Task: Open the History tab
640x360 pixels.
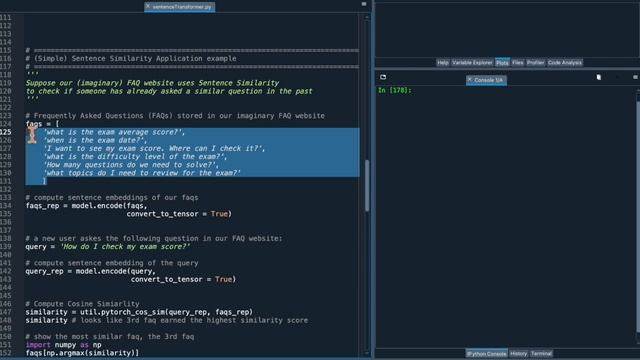Action: 518,353
